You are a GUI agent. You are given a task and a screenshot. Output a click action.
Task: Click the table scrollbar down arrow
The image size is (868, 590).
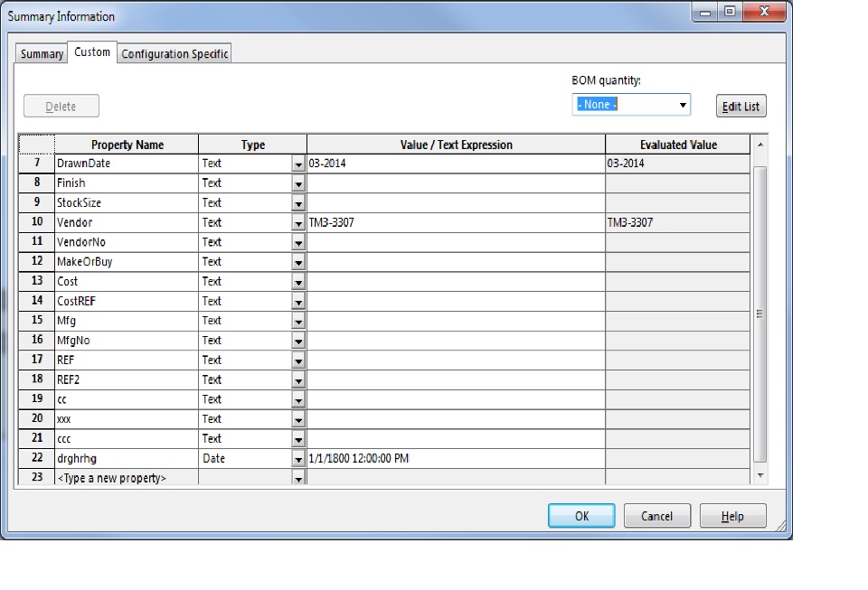(760, 475)
